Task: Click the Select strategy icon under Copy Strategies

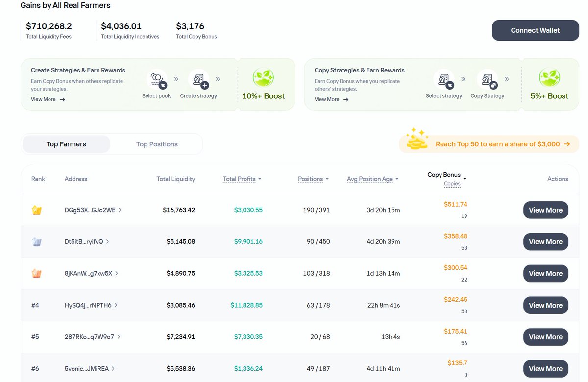Action: (x=443, y=79)
